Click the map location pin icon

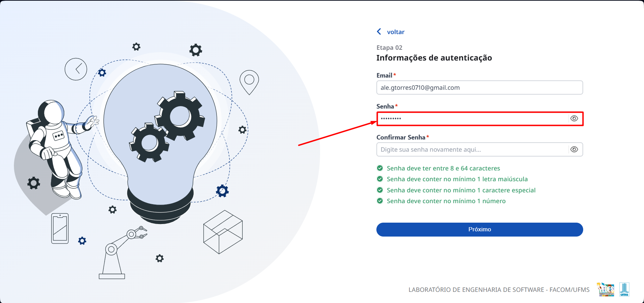tap(249, 82)
